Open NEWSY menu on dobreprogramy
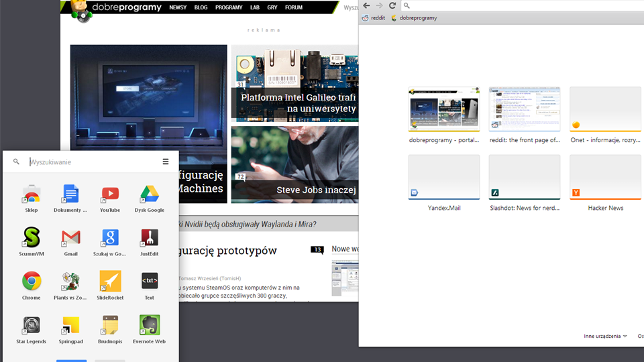 tap(178, 7)
